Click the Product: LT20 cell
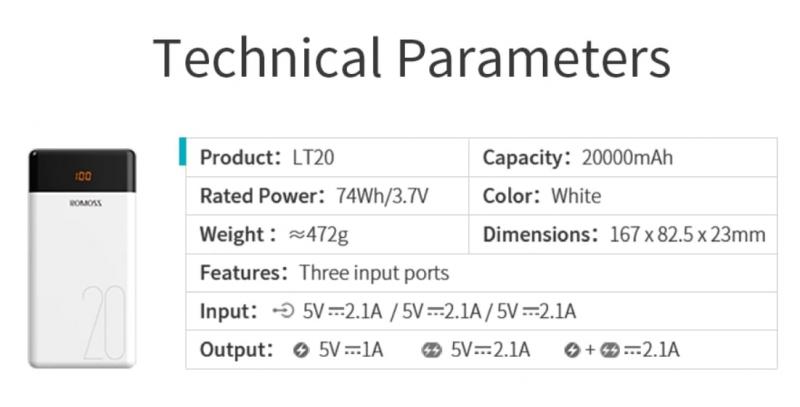The height and width of the screenshot is (407, 800). (x=327, y=157)
